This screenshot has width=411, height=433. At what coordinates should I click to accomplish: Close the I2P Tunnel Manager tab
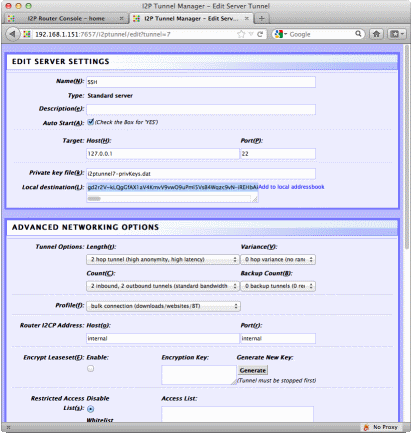point(247,18)
